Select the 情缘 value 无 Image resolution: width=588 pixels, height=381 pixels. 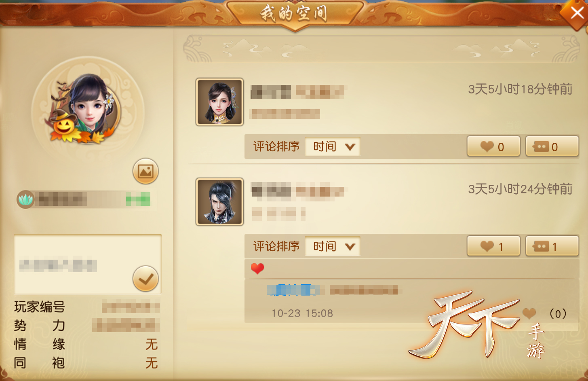(152, 345)
